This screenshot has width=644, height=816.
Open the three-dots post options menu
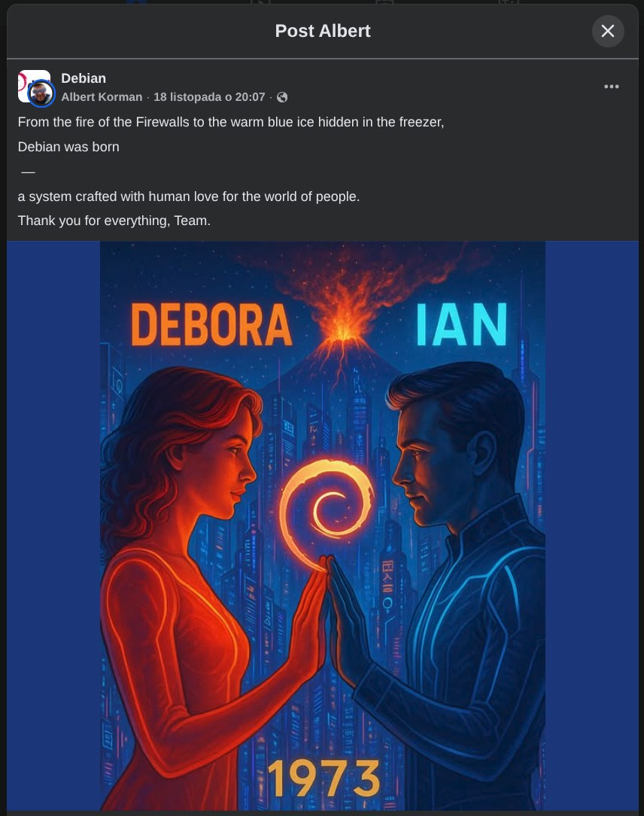click(612, 87)
